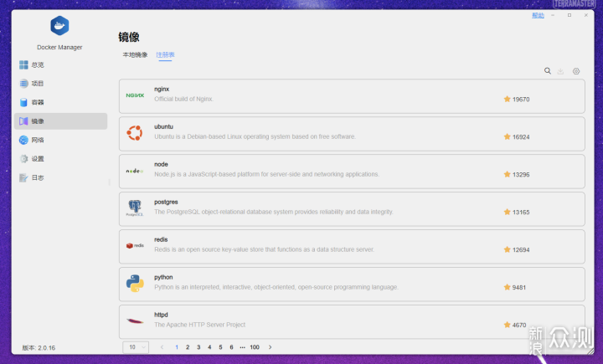Click the ubuntu logo icon
The height and width of the screenshot is (364, 603).
coord(135,133)
